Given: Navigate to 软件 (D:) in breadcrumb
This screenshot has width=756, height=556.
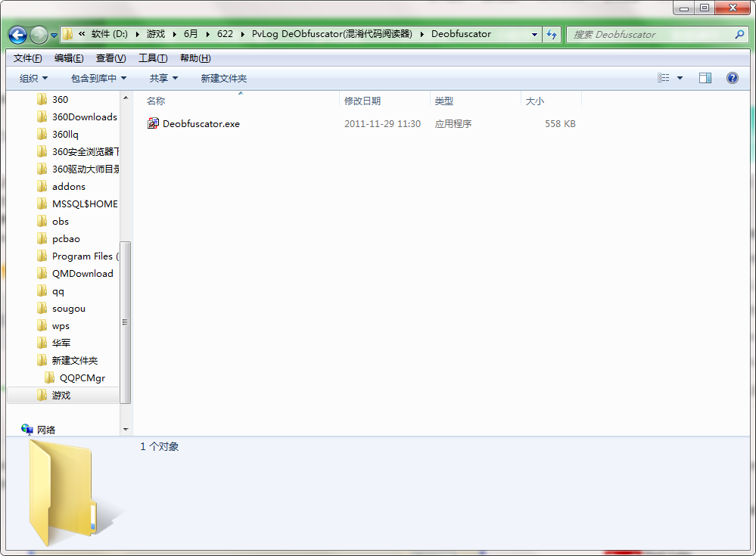Looking at the screenshot, I should [x=110, y=34].
